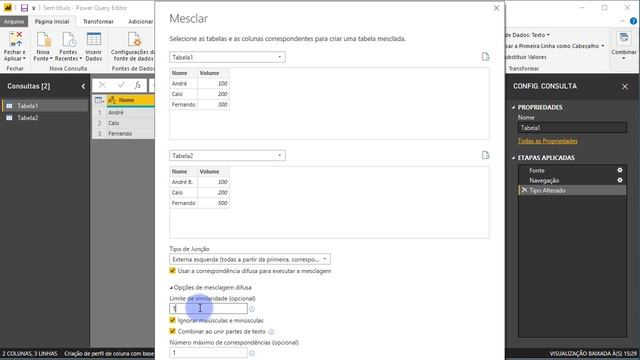Open the Tabela1 table dropdown

coord(227,57)
